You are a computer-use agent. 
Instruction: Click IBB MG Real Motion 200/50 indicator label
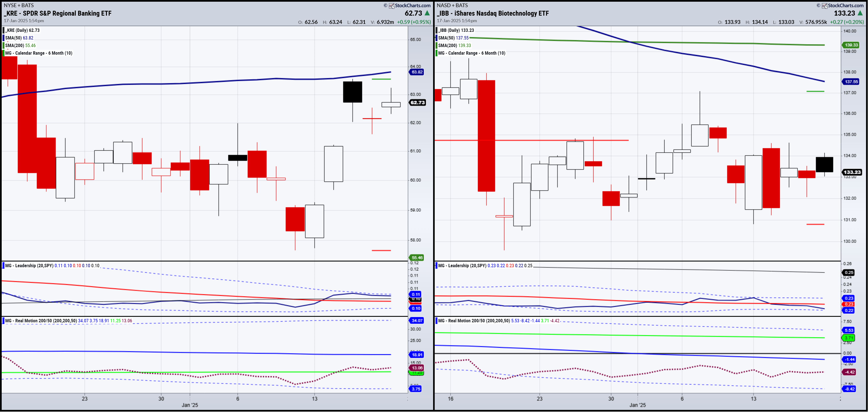click(474, 321)
